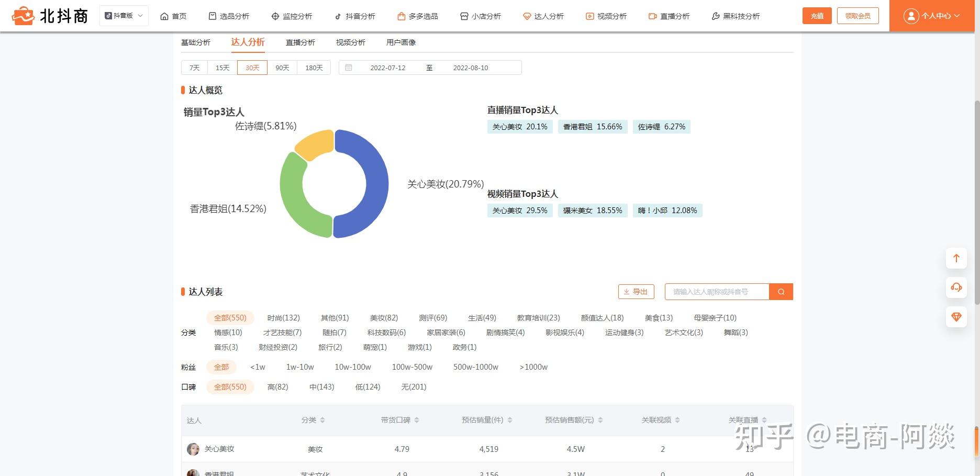Select the 15天 time range
Image resolution: width=980 pixels, height=476 pixels.
click(x=222, y=68)
